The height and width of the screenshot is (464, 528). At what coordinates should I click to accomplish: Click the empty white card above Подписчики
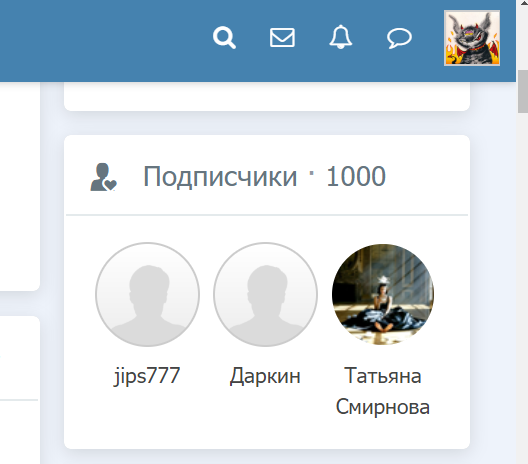pos(267,96)
